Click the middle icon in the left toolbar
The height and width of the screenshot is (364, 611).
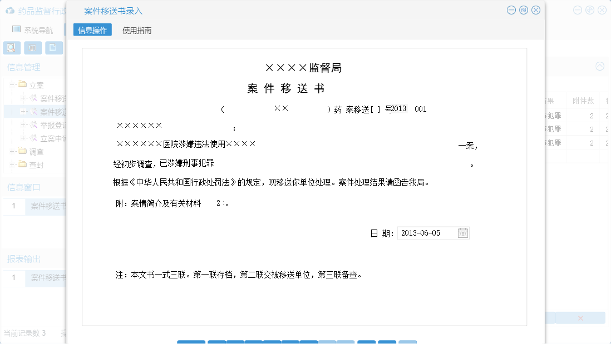pyautogui.click(x=32, y=48)
